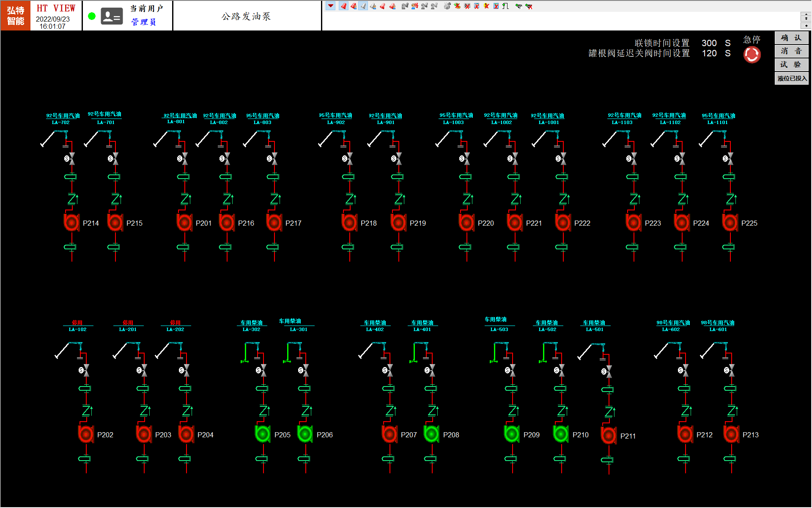Screen dimensions: 812x508
Task: Open the leftmost dropdown arrow on alarm toolbar
Action: pos(330,6)
